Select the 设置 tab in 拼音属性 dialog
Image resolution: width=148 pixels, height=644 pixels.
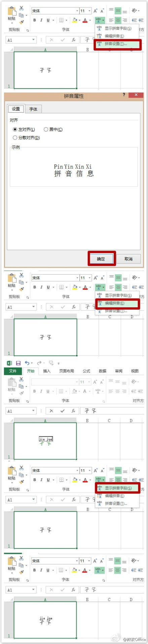pyautogui.click(x=16, y=109)
